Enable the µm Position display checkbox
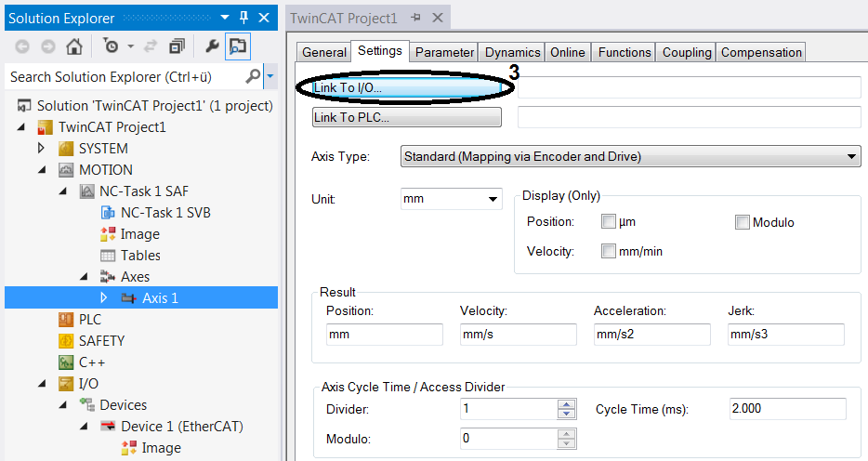The height and width of the screenshot is (461, 868). click(x=609, y=221)
